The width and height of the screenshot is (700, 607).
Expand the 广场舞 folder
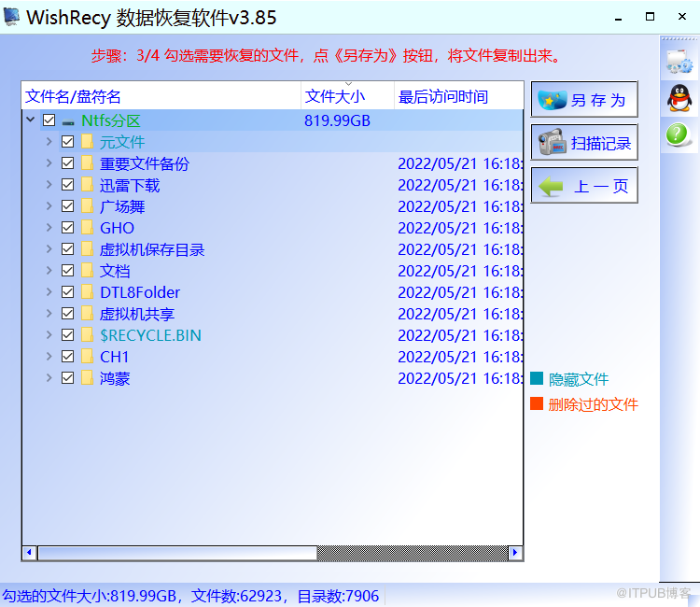point(49,205)
